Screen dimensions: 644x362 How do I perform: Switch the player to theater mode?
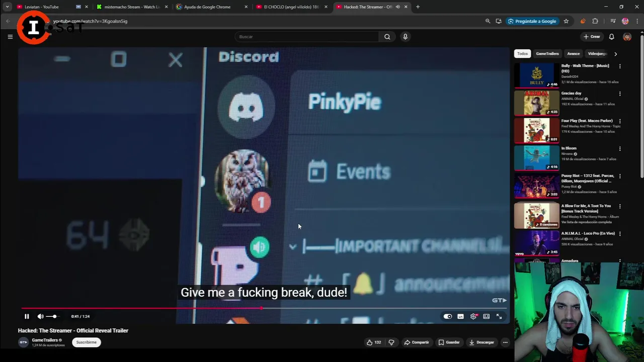486,316
